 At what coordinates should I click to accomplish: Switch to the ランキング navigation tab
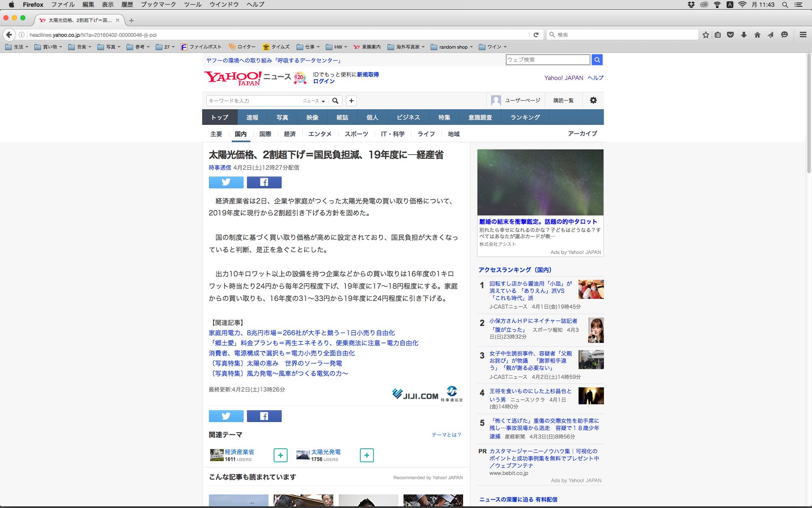pyautogui.click(x=525, y=117)
